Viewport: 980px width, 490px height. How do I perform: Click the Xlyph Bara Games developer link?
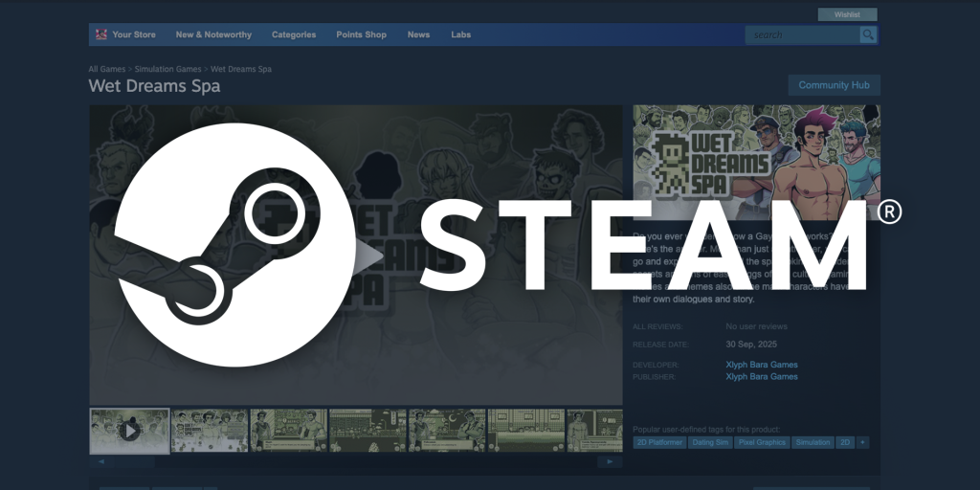761,365
